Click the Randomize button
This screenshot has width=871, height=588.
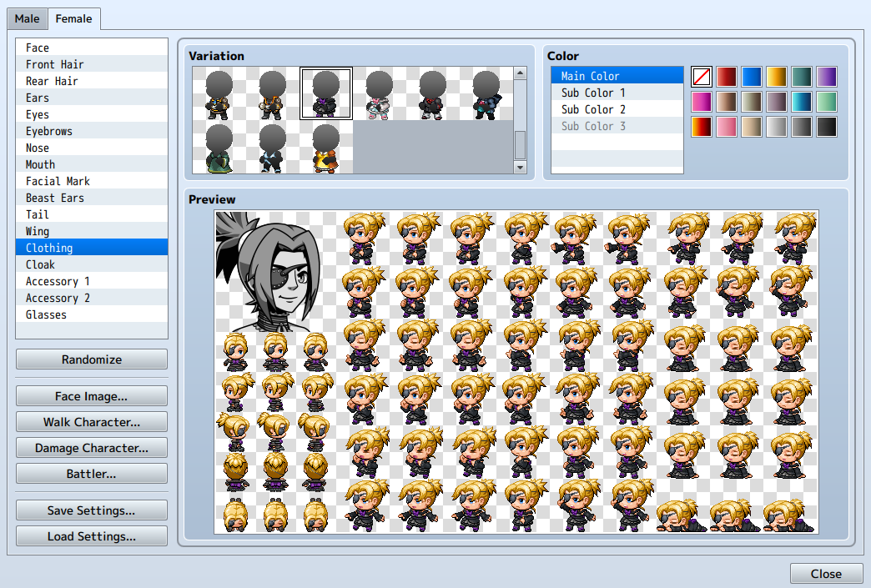coord(92,359)
